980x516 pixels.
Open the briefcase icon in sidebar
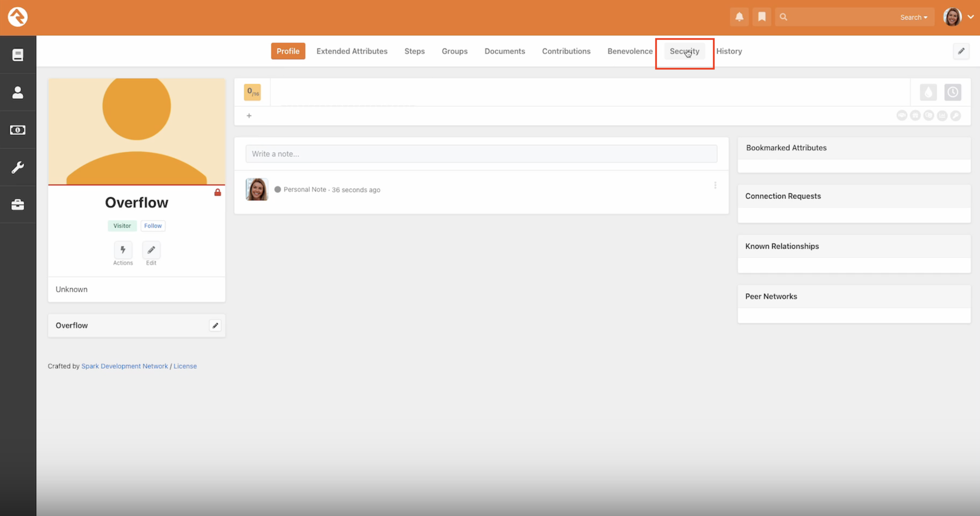17,205
